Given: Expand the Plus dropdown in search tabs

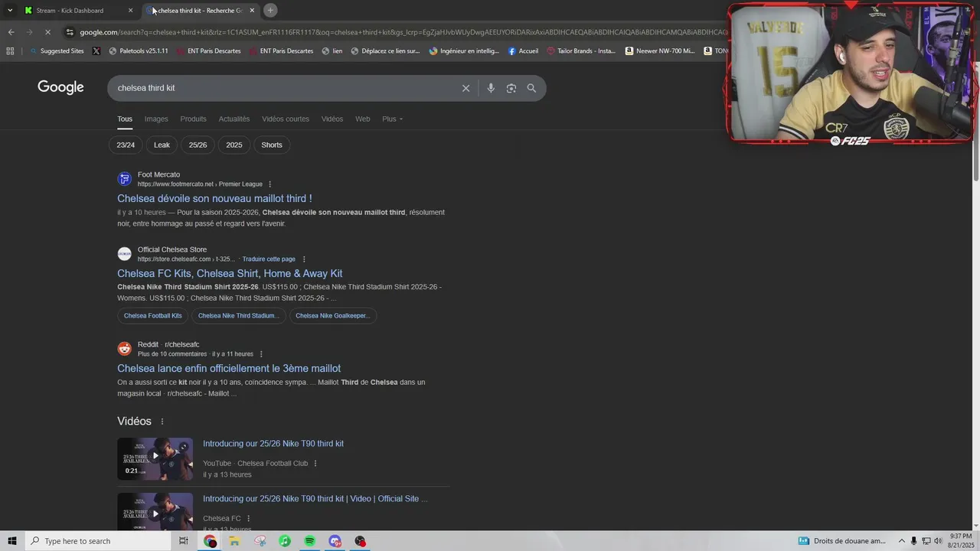Looking at the screenshot, I should 393,119.
